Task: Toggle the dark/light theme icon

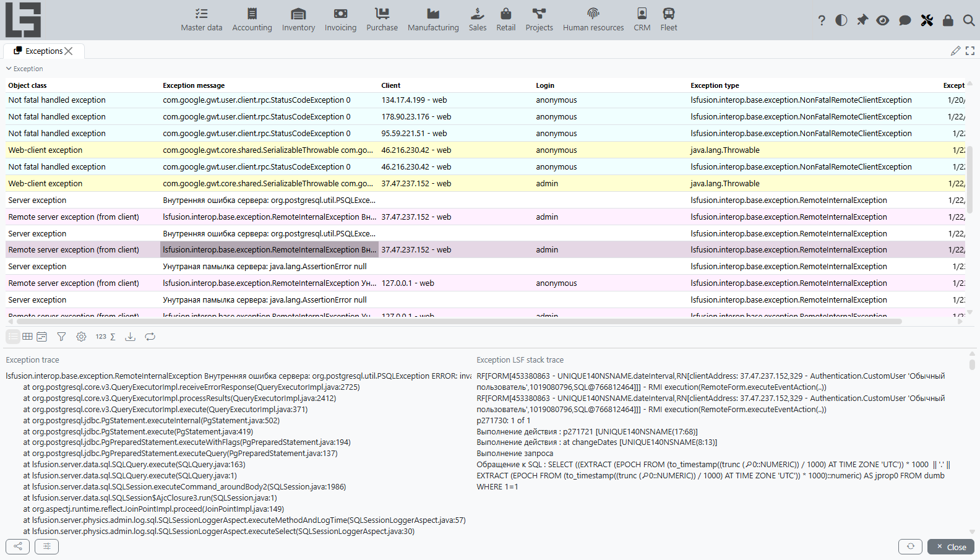Action: click(x=841, y=20)
